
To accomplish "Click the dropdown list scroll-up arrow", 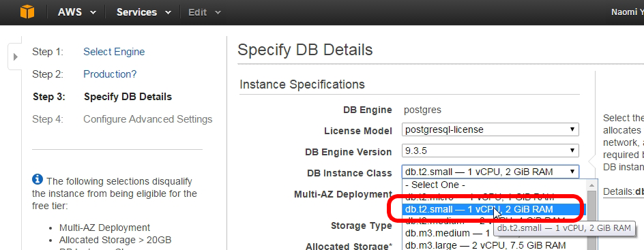I will (x=591, y=185).
